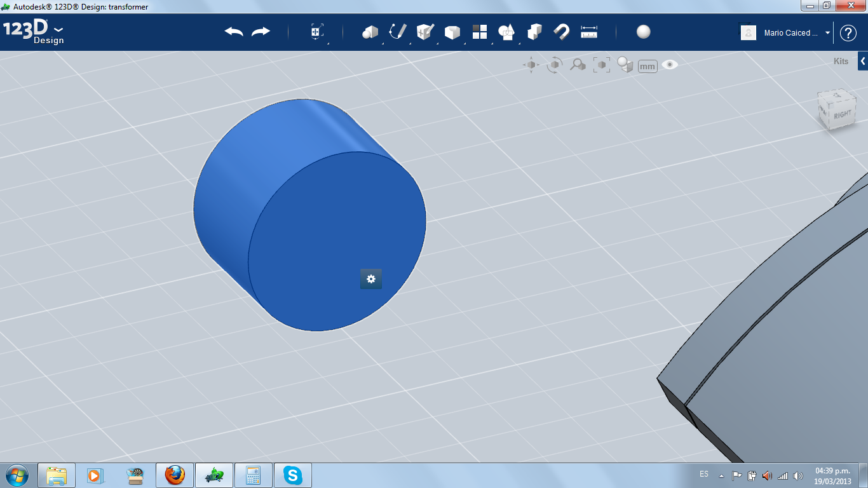
Task: Open the Help question mark
Action: (x=848, y=33)
